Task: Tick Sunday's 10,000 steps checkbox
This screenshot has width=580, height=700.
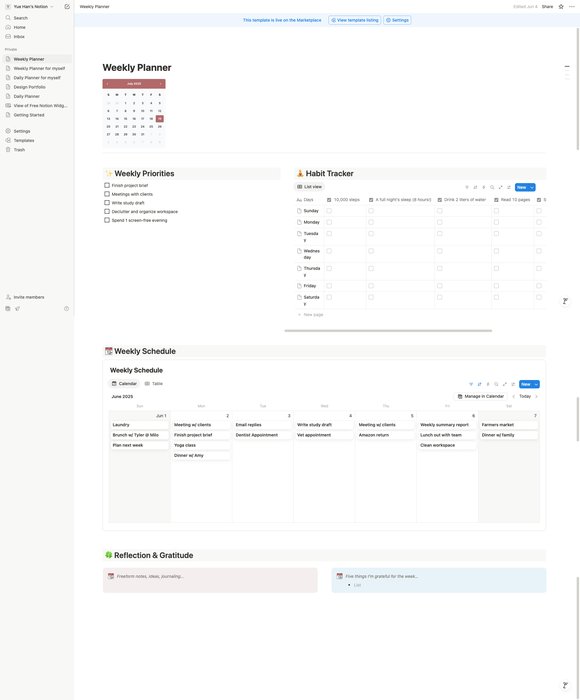Action: point(329,211)
